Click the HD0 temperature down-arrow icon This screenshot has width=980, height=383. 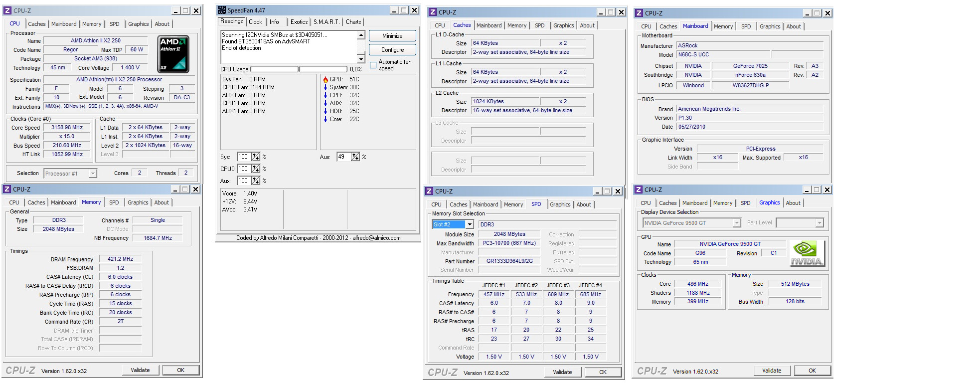pos(326,111)
